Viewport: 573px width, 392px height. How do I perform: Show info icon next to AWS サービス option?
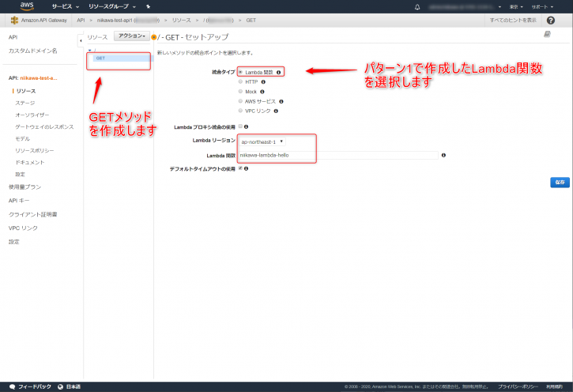click(281, 102)
